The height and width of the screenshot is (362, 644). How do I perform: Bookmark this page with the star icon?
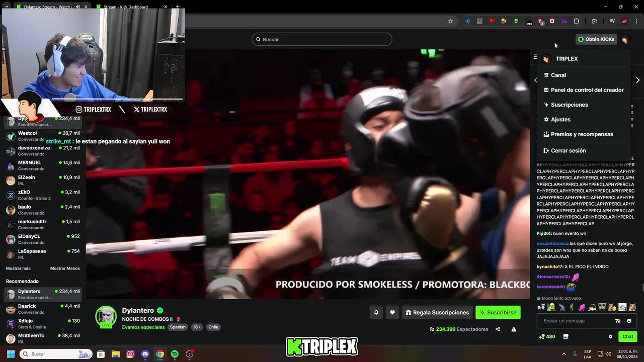[451, 21]
